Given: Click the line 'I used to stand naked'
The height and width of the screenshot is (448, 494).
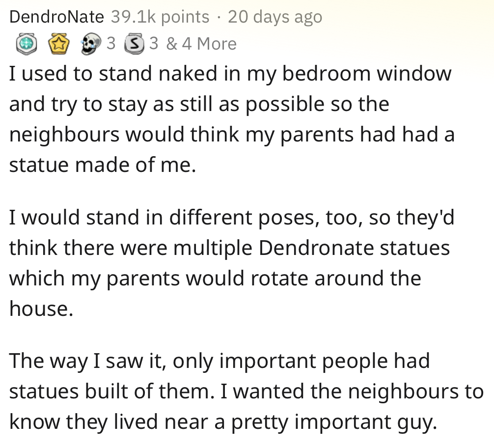Looking at the screenshot, I should [230, 74].
